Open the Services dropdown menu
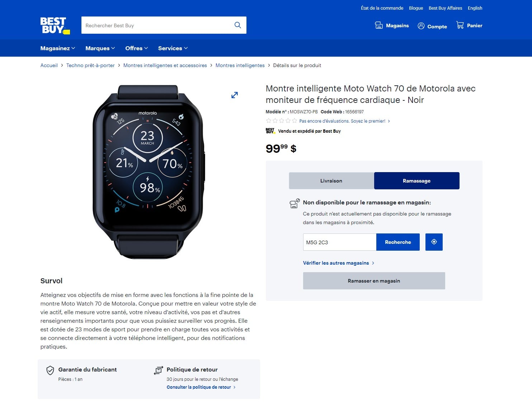 click(x=173, y=48)
